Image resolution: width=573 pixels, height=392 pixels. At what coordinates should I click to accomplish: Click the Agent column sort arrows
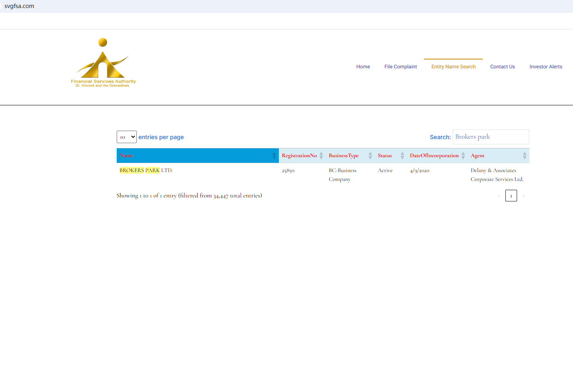(x=524, y=156)
